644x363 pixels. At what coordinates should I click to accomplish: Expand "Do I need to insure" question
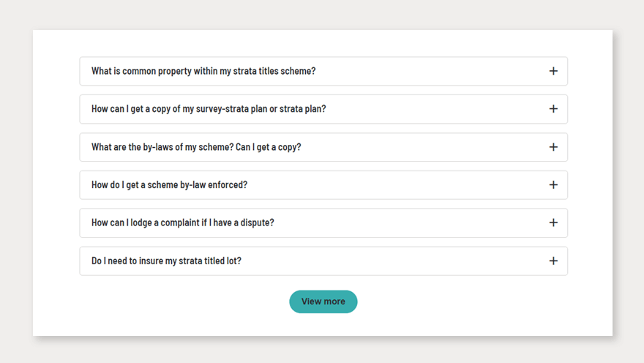(166, 261)
